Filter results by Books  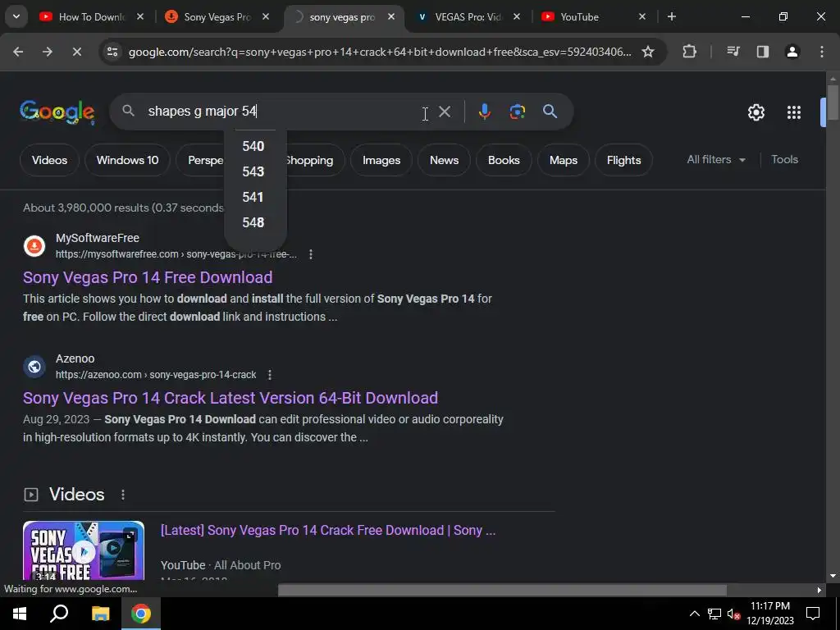pyautogui.click(x=504, y=160)
